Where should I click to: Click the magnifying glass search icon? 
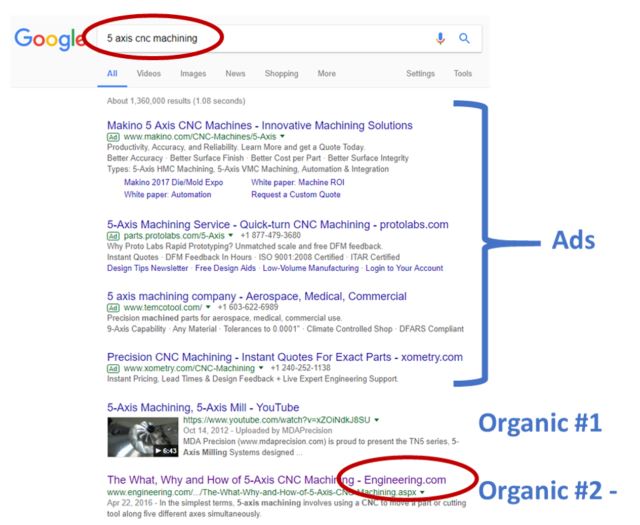point(464,38)
